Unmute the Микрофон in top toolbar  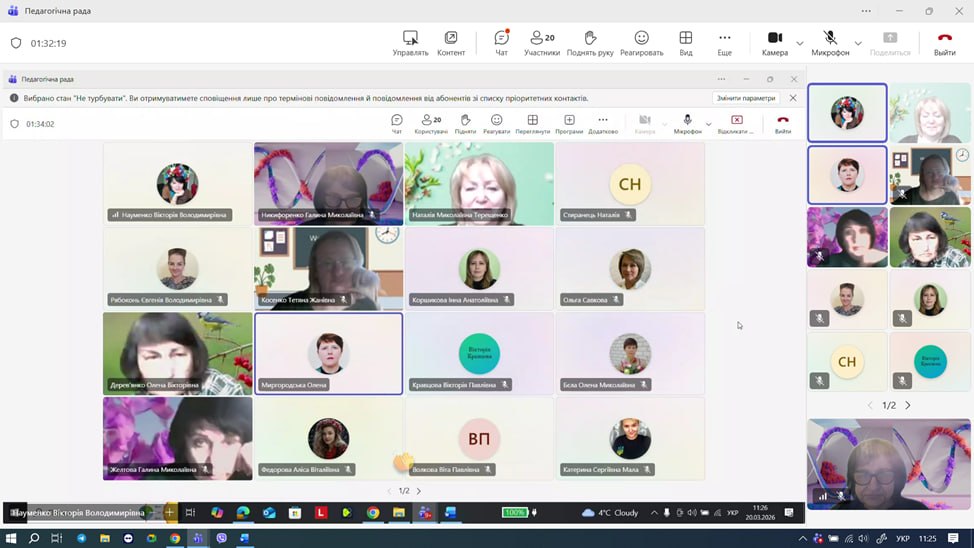click(830, 42)
